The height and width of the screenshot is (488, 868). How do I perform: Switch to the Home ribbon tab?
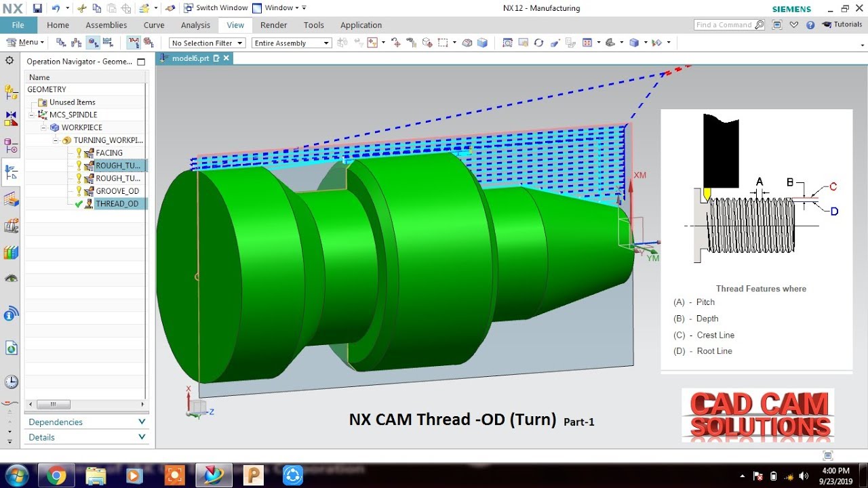(58, 25)
